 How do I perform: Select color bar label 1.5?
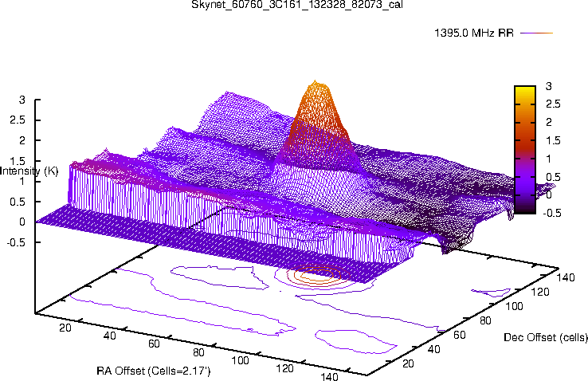(x=553, y=140)
